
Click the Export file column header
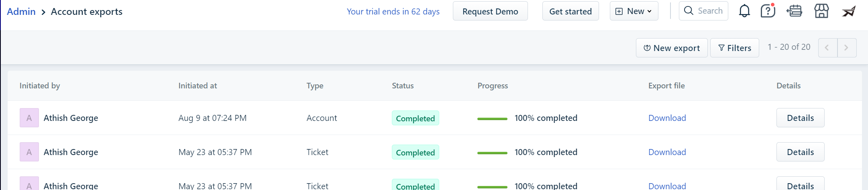(666, 86)
